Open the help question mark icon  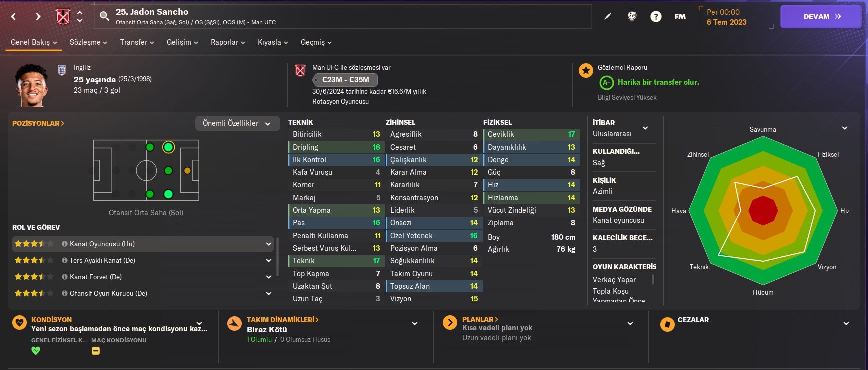coord(656,16)
